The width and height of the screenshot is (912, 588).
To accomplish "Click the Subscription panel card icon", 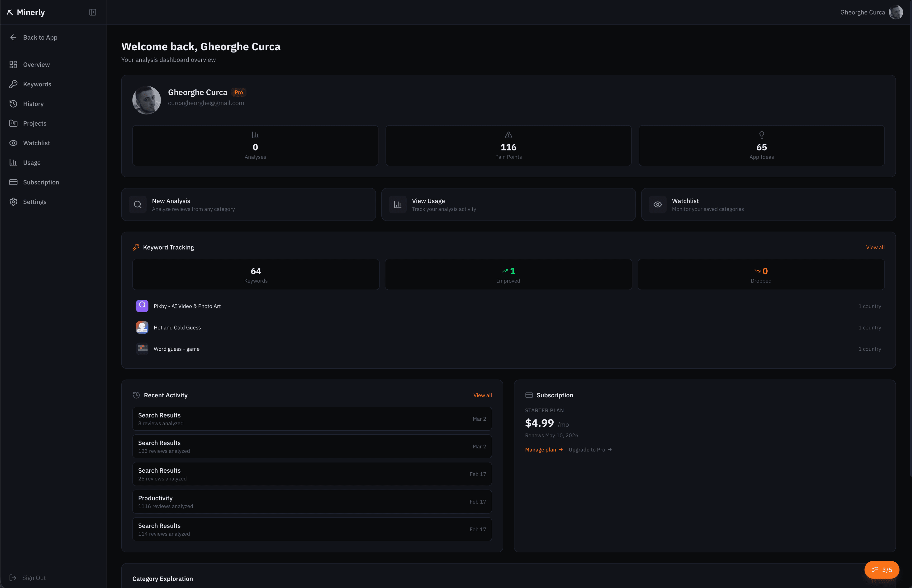I will 529,395.
